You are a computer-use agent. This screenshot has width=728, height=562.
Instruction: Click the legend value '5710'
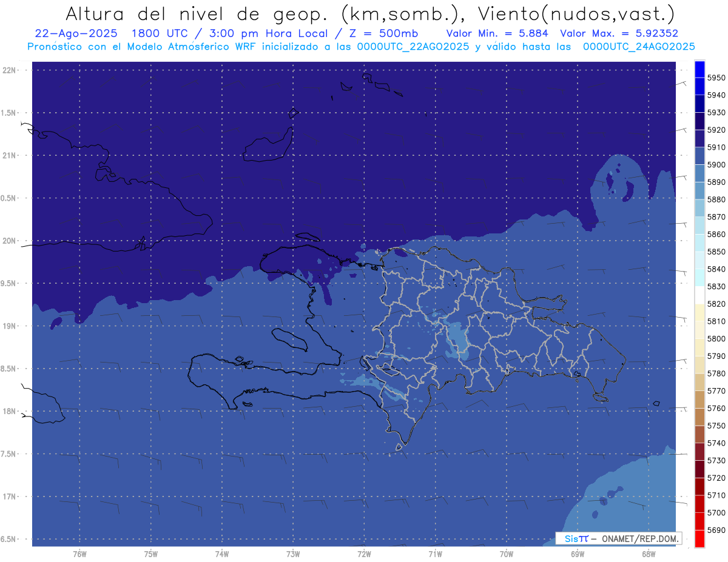[x=716, y=495]
